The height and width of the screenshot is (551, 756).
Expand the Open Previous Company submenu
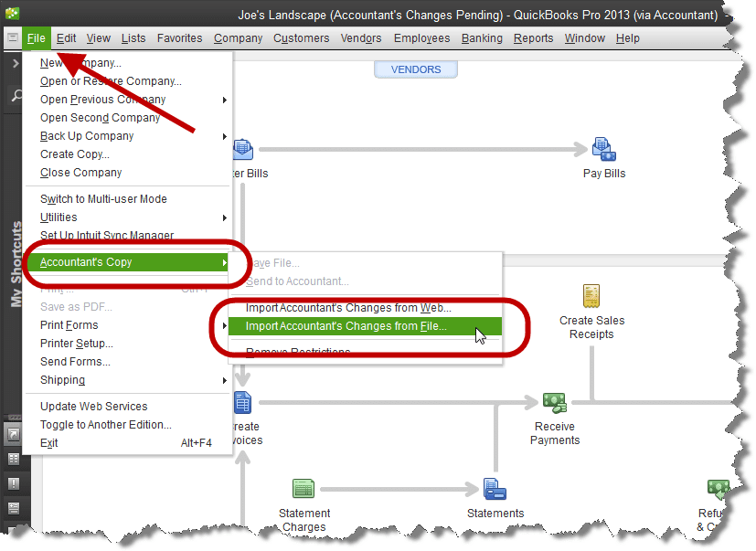pos(225,100)
